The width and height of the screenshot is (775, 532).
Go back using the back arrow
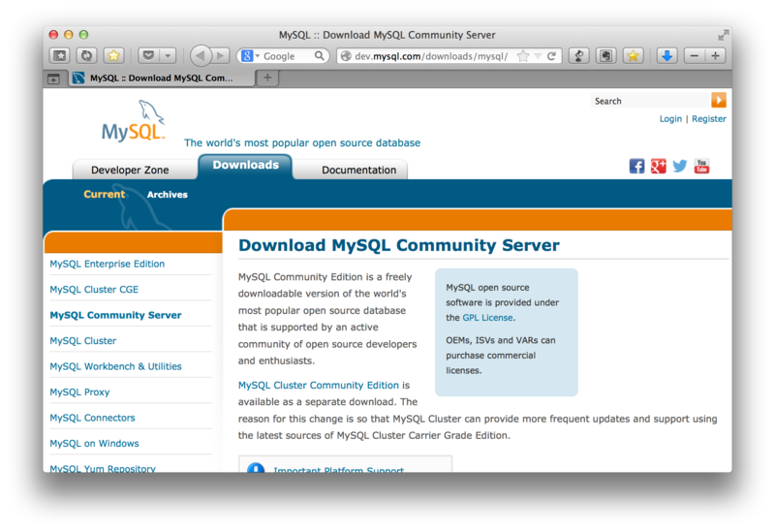(200, 56)
